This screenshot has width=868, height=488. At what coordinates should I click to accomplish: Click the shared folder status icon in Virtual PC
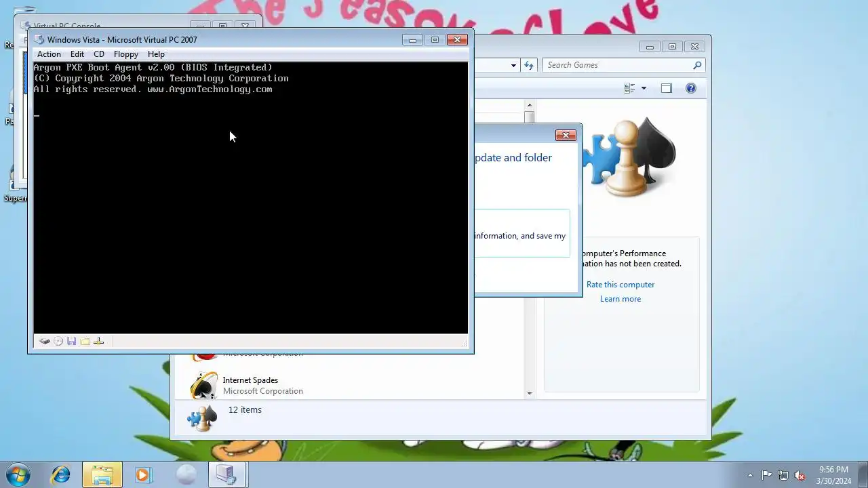(x=85, y=342)
